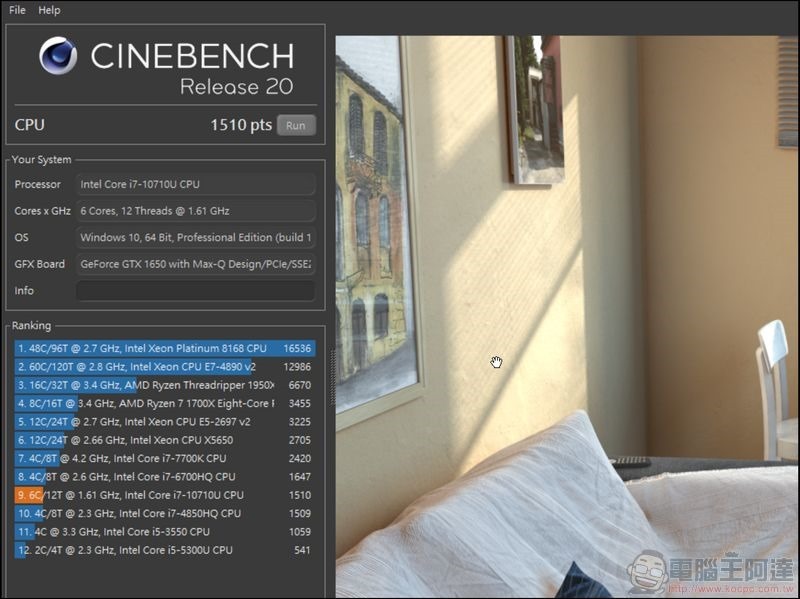Focus the empty Info text field

click(196, 290)
